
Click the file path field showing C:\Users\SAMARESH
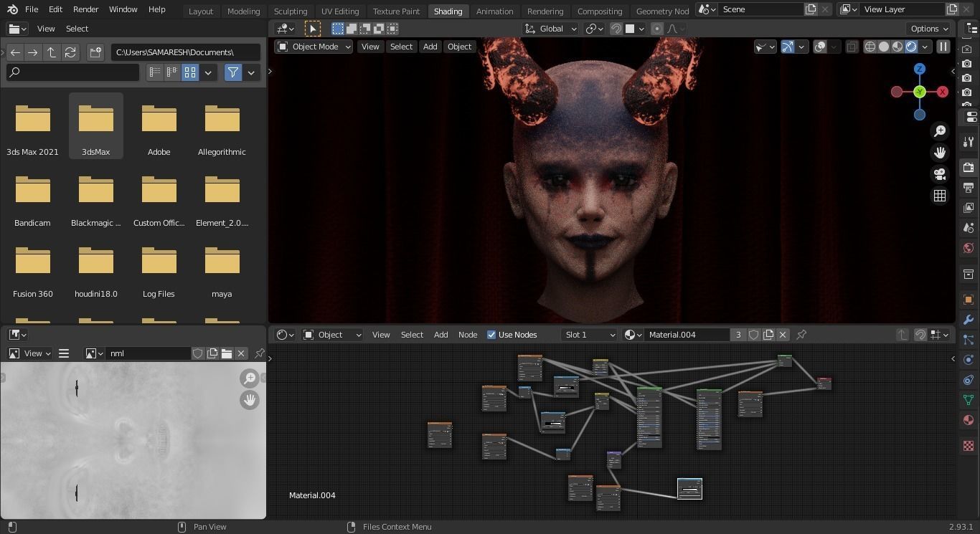coord(186,52)
